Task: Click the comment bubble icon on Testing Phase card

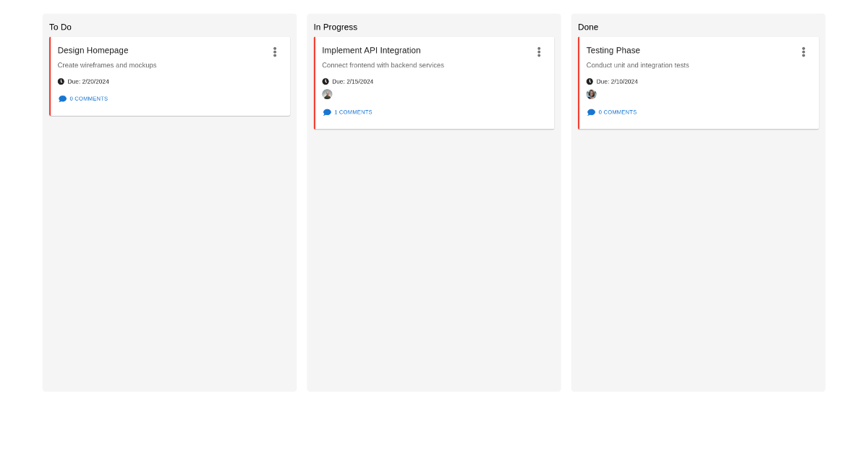Action: tap(591, 111)
